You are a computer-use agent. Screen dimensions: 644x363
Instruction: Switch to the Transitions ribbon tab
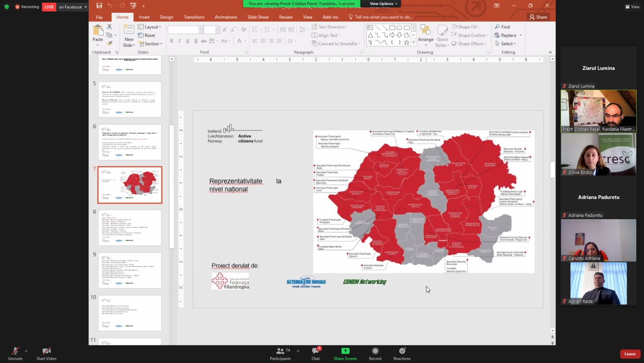(x=194, y=17)
